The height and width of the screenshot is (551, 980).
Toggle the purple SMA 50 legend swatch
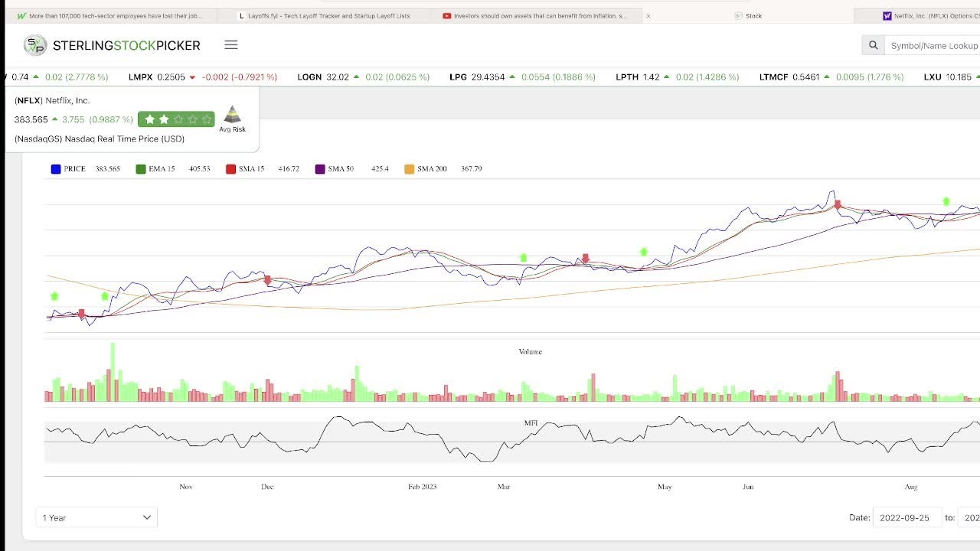click(x=320, y=169)
